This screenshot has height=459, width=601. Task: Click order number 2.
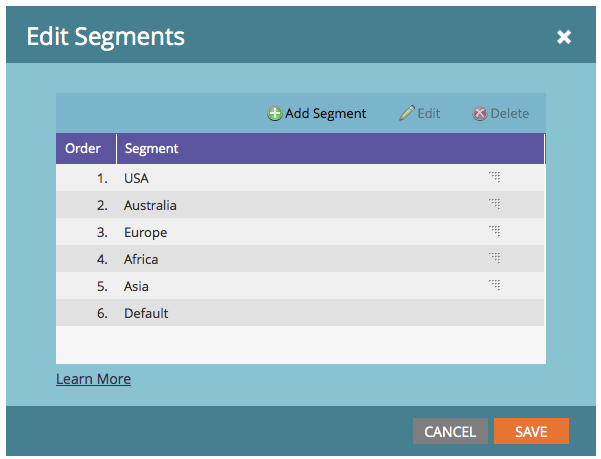click(x=102, y=205)
